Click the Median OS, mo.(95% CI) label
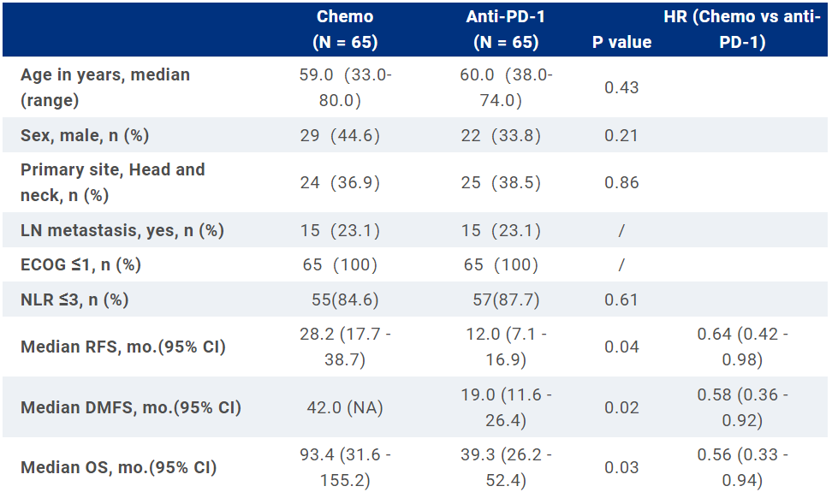 pos(118,467)
